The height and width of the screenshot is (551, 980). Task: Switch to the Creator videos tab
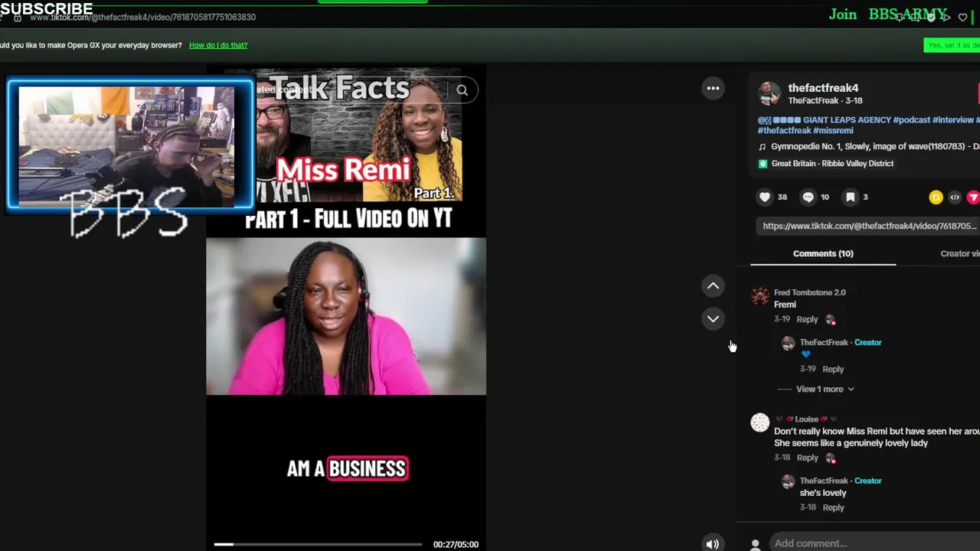point(960,253)
